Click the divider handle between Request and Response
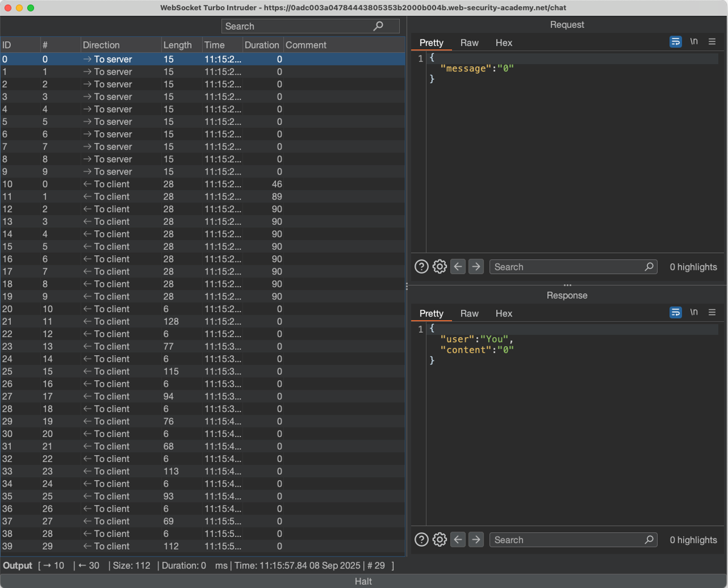The image size is (728, 588). click(567, 286)
